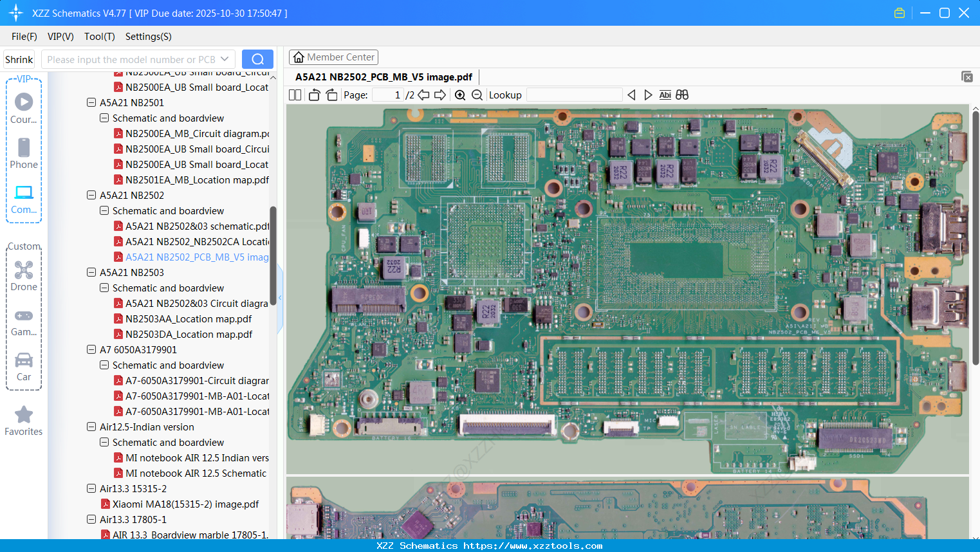Collapse the A5A21 NB2501 tree node
Image resolution: width=980 pixels, height=552 pixels.
(91, 103)
